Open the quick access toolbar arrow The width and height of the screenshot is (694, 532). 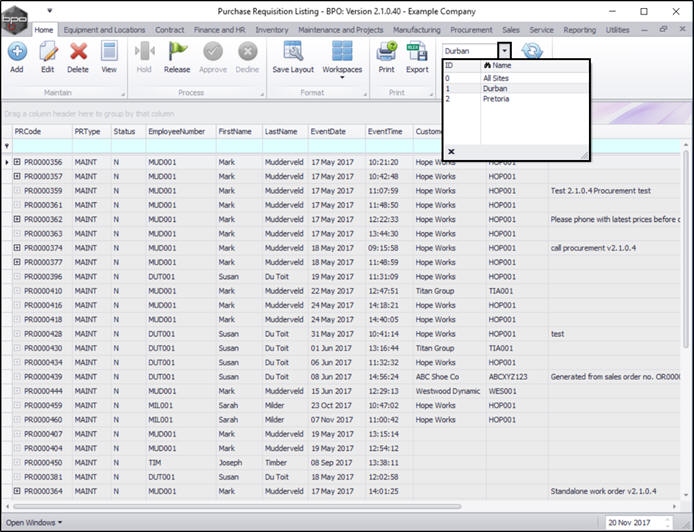[50, 10]
